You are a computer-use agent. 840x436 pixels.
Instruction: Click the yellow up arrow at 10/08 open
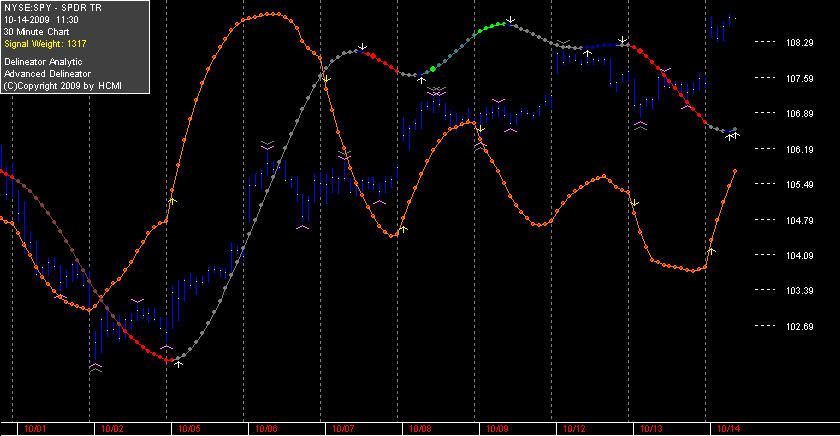(403, 229)
